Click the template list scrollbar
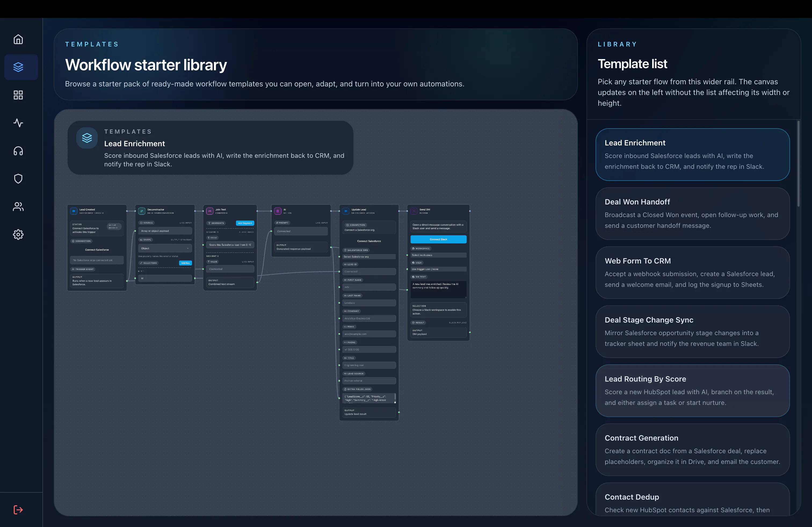The height and width of the screenshot is (527, 812). pos(798,164)
